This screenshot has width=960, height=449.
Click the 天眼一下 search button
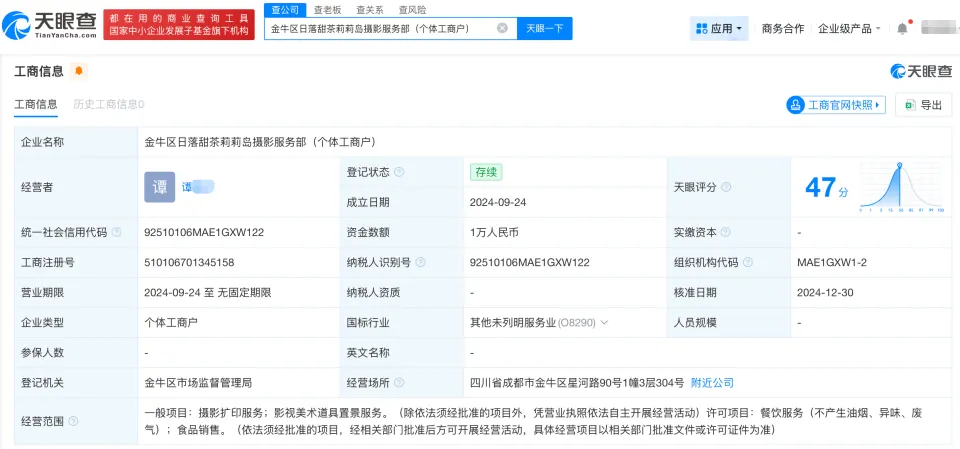(x=544, y=28)
